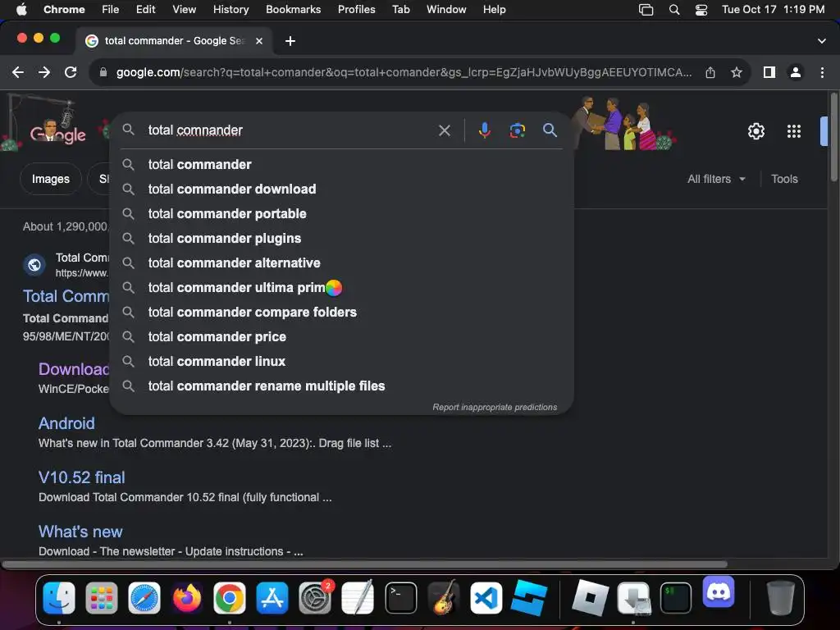This screenshot has width=840, height=630.
Task: Choose suggestion 'total commander compare folders'
Action: tap(341, 313)
